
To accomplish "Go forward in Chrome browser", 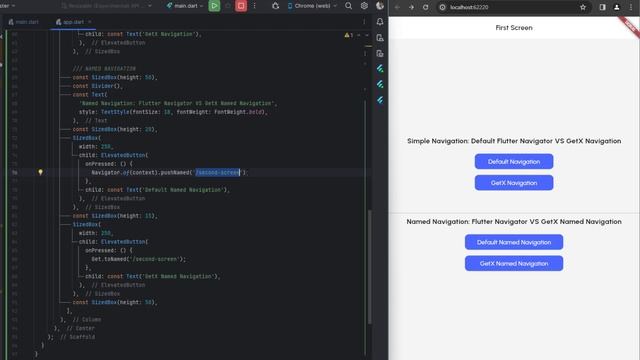I will [x=411, y=7].
